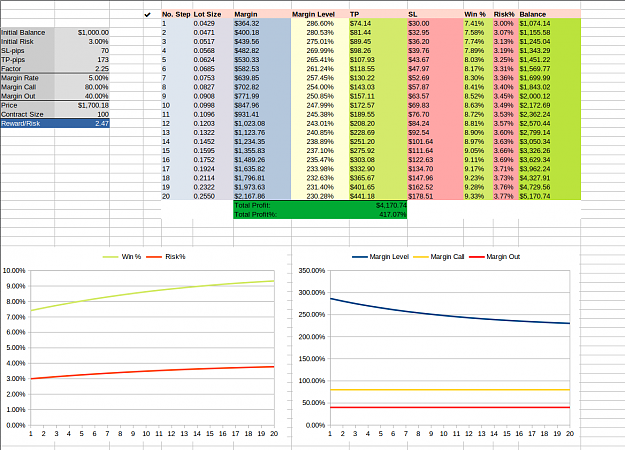Viewport: 625px width, 450px height.
Task: Click TP cell $208.20
Action: (x=378, y=124)
